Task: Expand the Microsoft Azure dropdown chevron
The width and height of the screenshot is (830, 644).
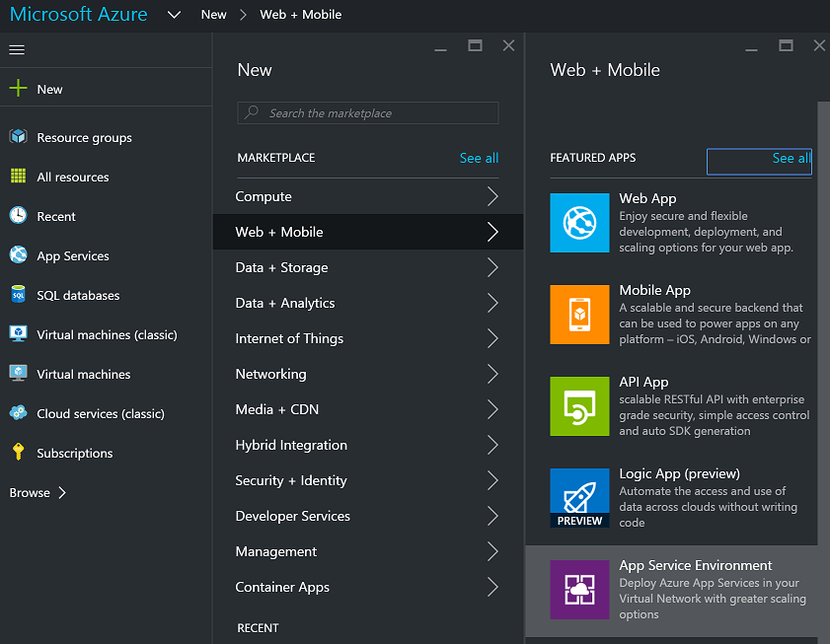Action: click(175, 15)
